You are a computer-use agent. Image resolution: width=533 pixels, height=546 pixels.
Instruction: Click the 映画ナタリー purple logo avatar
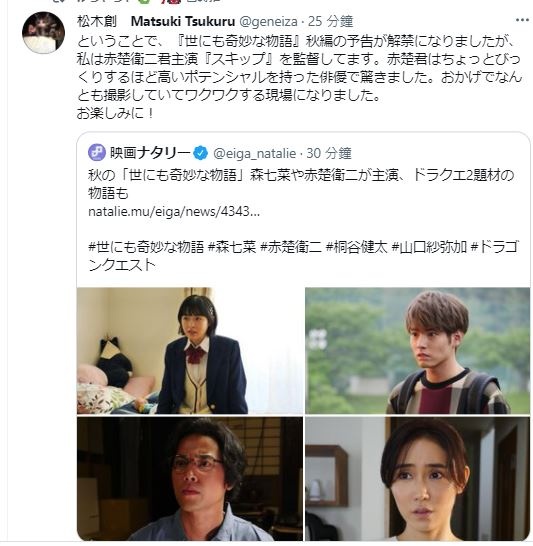97,153
